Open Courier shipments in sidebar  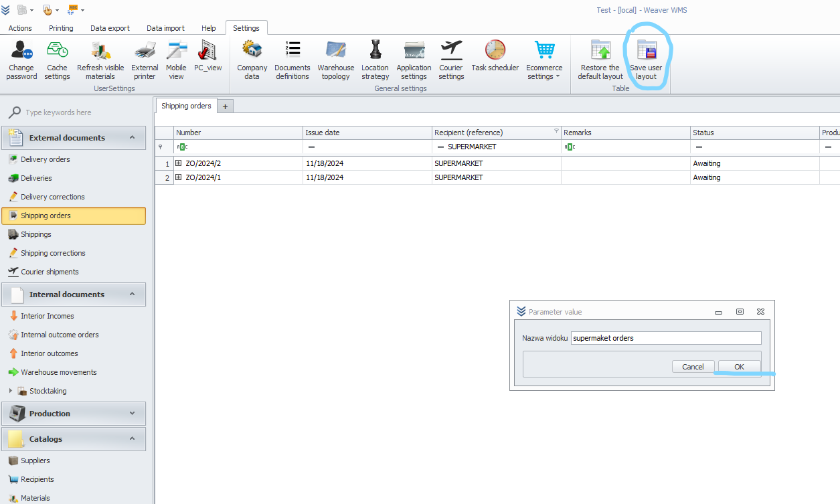tap(50, 272)
